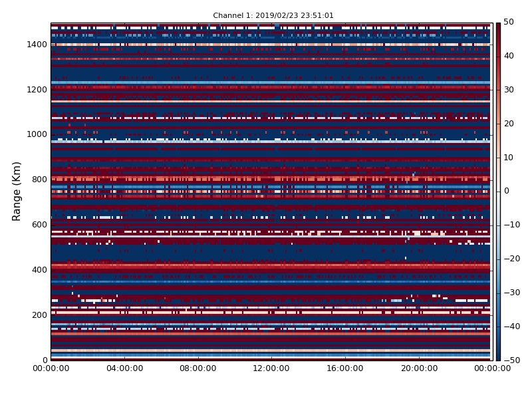Click the colorbar's 50 tick label
Image resolution: width=532 pixels, height=399 pixels.
[508, 23]
